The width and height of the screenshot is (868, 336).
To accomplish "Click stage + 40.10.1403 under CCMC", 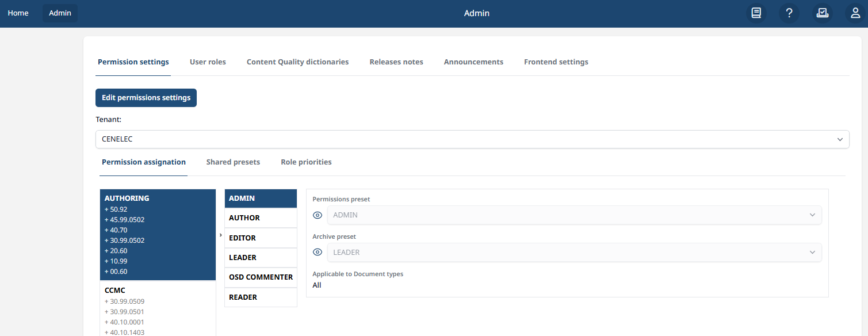I will pos(124,332).
